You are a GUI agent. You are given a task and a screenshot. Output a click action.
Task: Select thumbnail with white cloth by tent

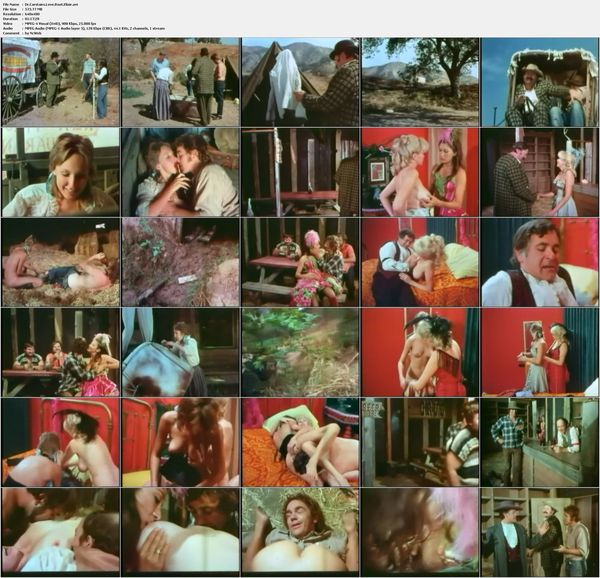click(300, 83)
